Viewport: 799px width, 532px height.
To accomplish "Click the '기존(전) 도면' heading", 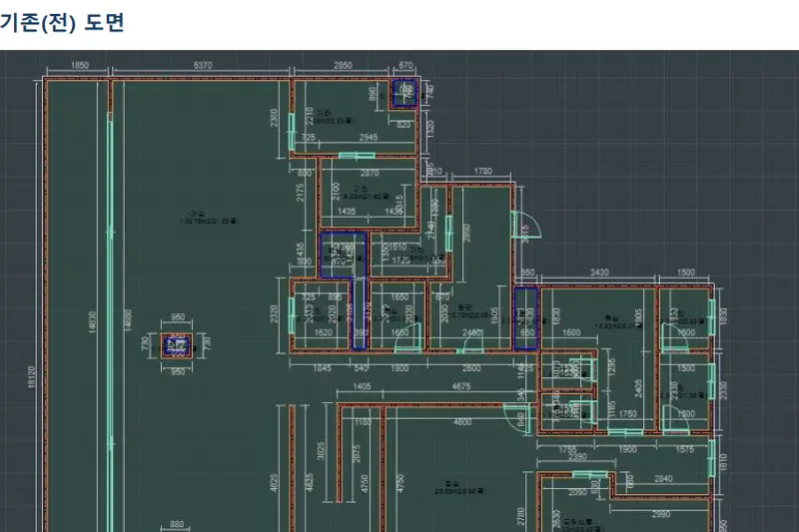I will tap(62, 23).
